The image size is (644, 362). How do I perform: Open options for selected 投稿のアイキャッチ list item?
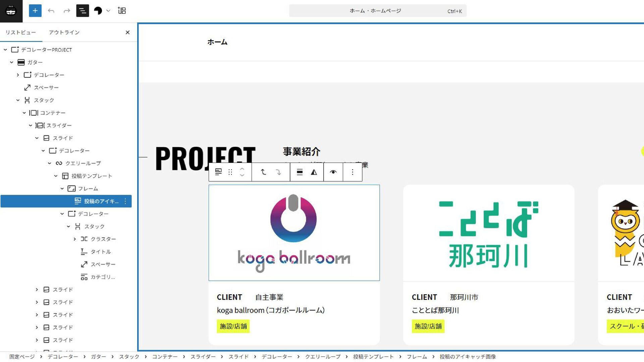click(125, 201)
